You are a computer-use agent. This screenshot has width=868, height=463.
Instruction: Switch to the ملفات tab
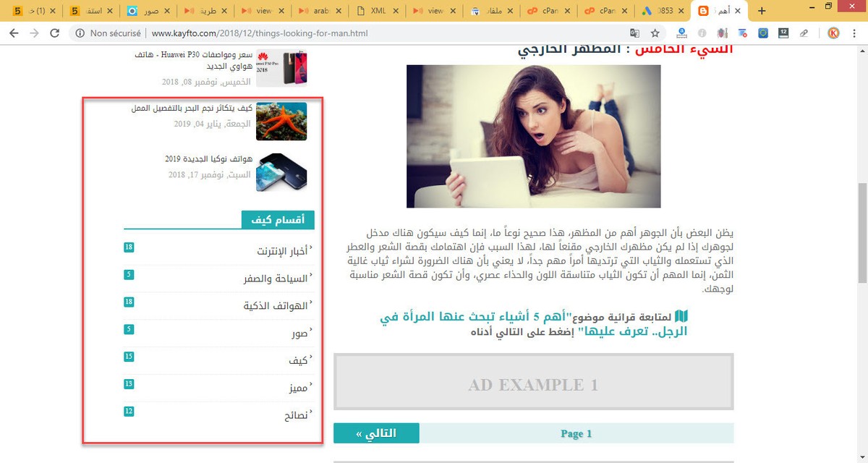tap(490, 11)
